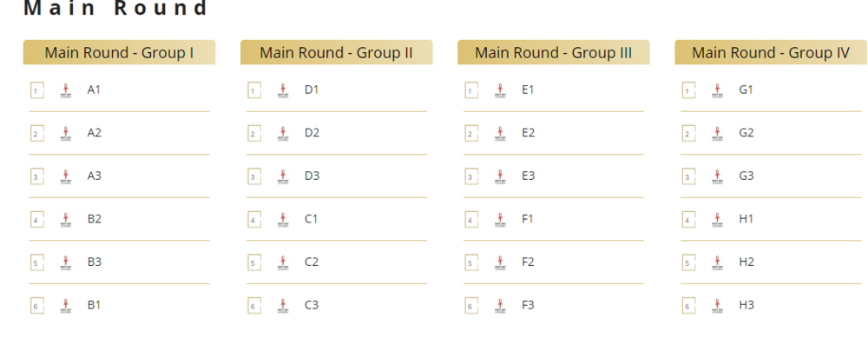This screenshot has width=868, height=352.
Task: Open team A2 in Group I
Action: tap(95, 133)
